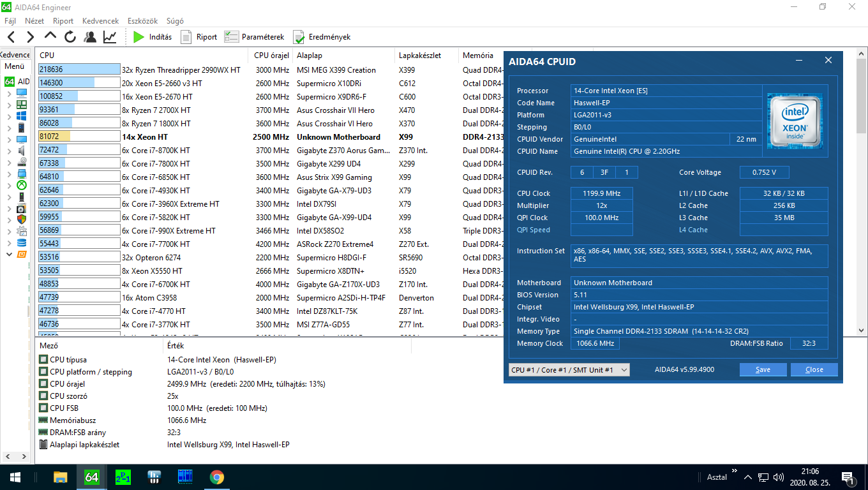Screen dimensions: 868x490
Task: Click Save in the CPUID dialog
Action: 763,370
